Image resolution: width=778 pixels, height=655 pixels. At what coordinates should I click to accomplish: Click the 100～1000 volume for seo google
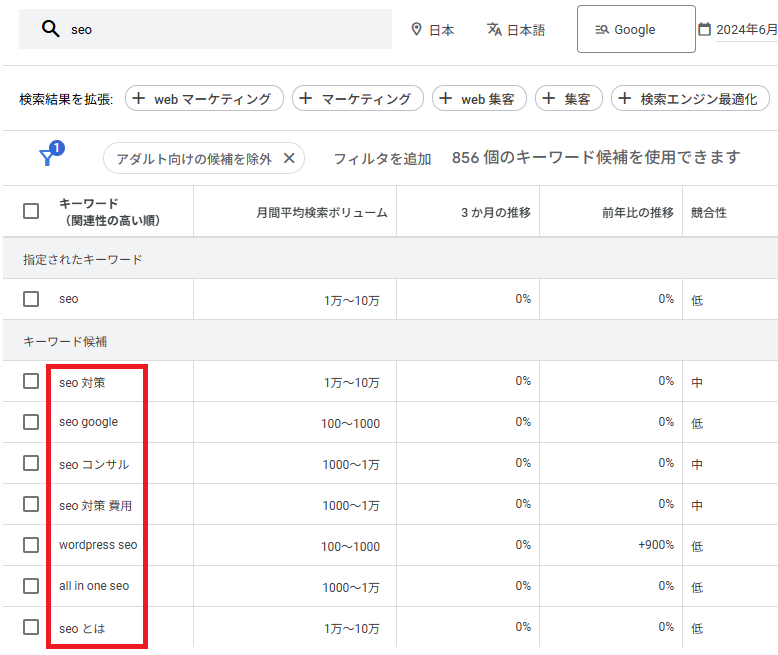tap(350, 424)
